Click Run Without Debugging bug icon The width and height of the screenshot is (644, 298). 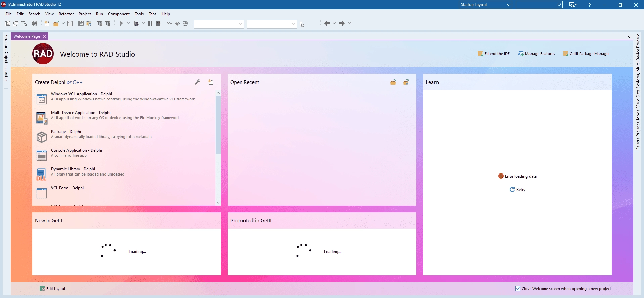(x=136, y=23)
